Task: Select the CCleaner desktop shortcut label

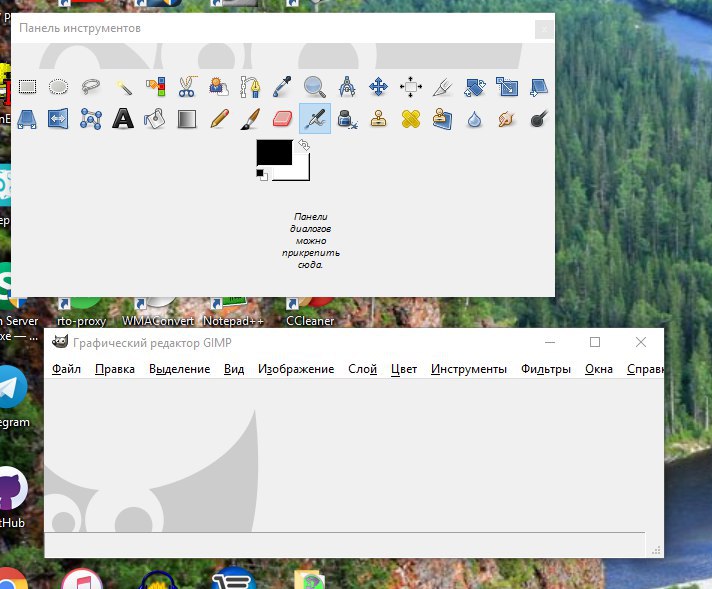Action: 310,321
